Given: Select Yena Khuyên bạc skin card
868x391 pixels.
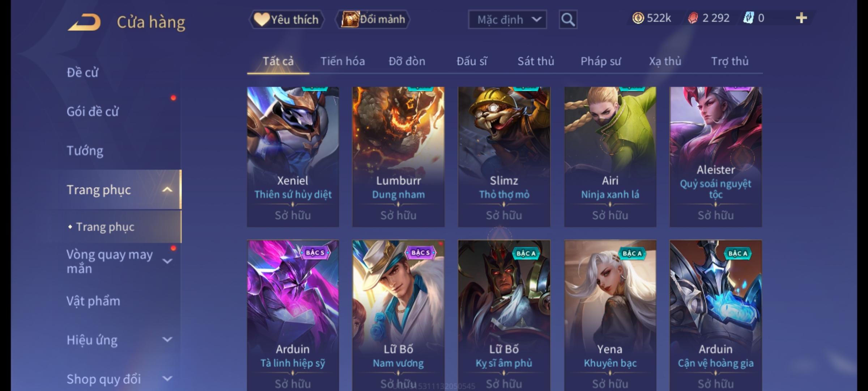Looking at the screenshot, I should point(610,315).
